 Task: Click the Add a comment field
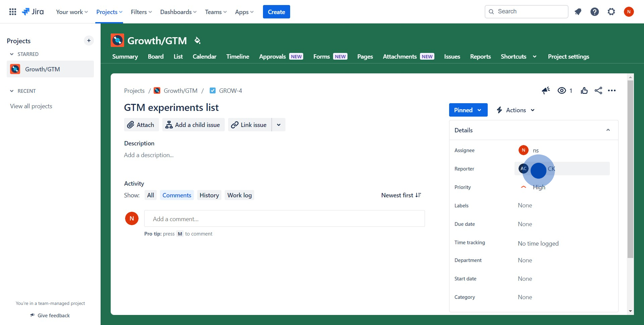tap(284, 219)
